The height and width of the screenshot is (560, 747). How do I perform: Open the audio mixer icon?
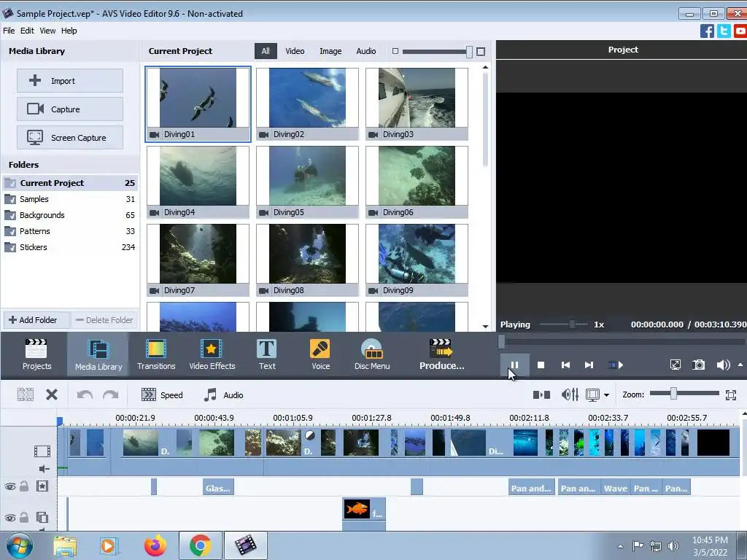(570, 394)
